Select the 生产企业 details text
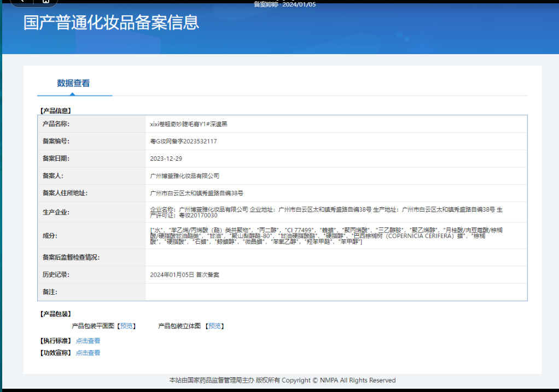The height and width of the screenshot is (392, 559). coord(326,212)
